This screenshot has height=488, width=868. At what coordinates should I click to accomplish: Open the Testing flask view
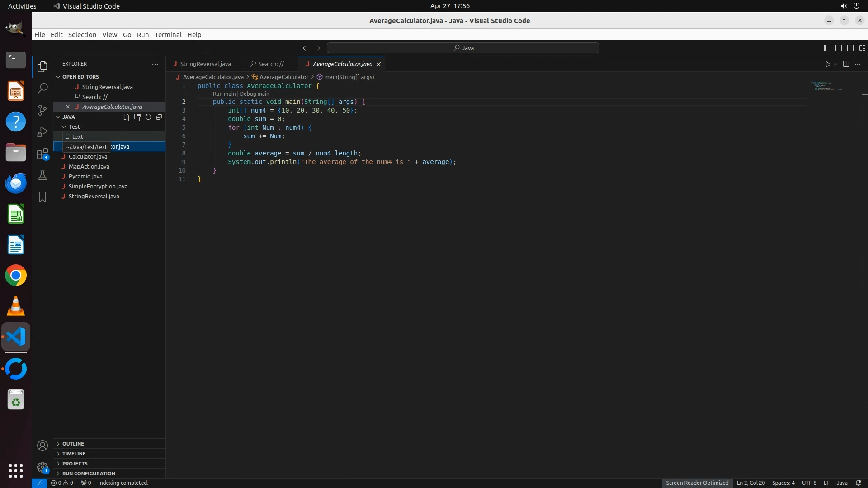click(x=42, y=175)
